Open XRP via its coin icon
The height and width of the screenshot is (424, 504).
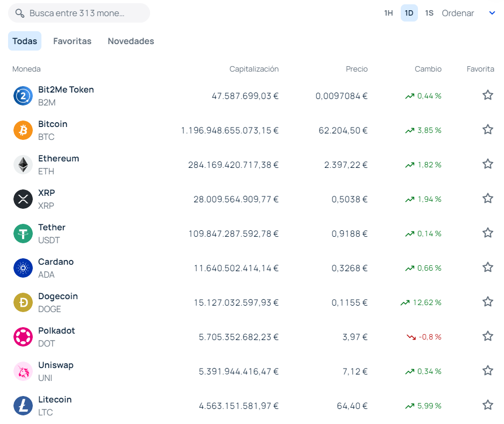pos(23,199)
